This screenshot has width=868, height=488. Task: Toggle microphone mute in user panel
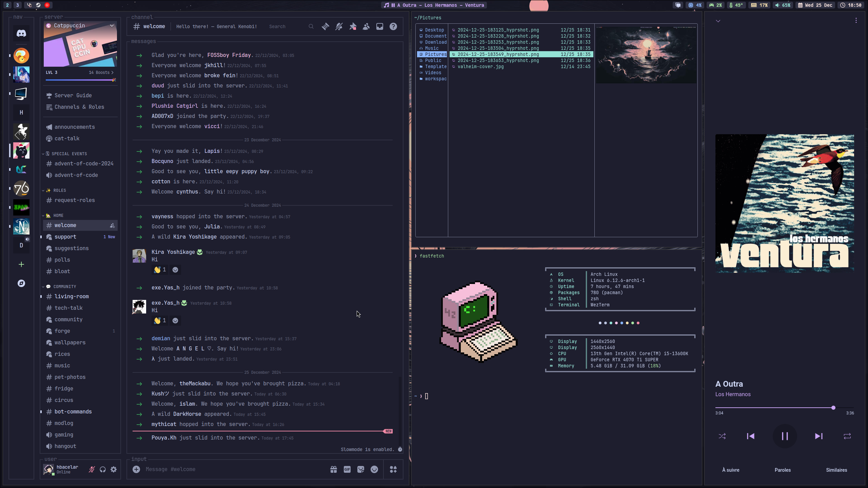click(92, 469)
